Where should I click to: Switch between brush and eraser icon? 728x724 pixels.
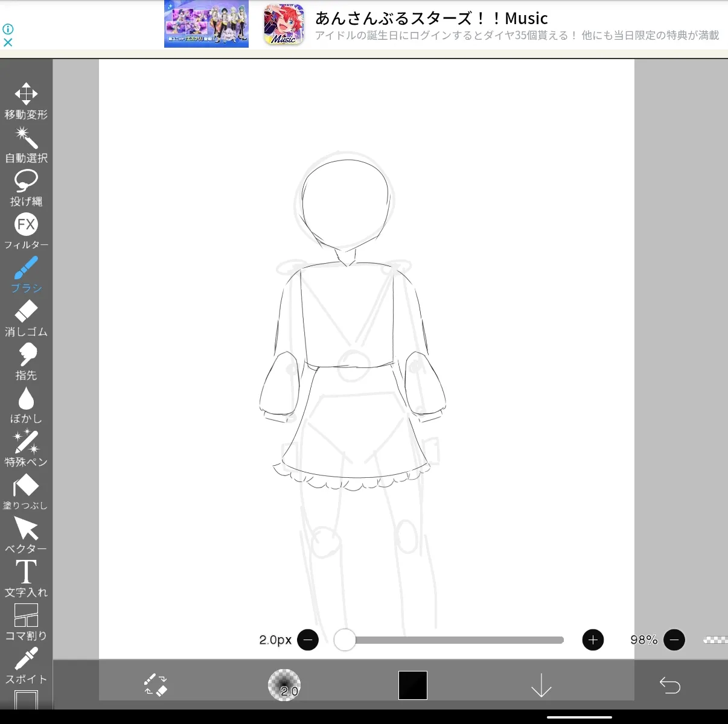(x=156, y=685)
